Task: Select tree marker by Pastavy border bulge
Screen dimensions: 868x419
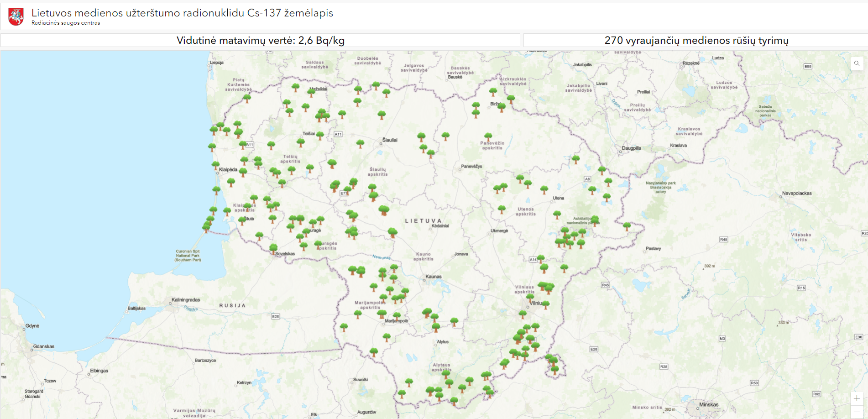Action: click(627, 226)
